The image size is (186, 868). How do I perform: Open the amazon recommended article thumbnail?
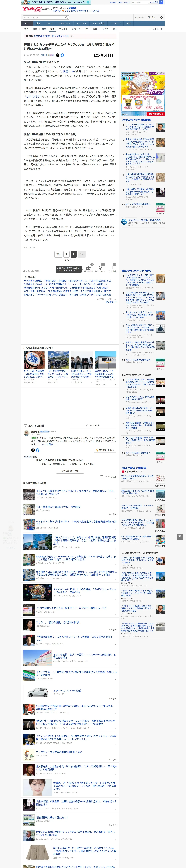tap(106, 361)
